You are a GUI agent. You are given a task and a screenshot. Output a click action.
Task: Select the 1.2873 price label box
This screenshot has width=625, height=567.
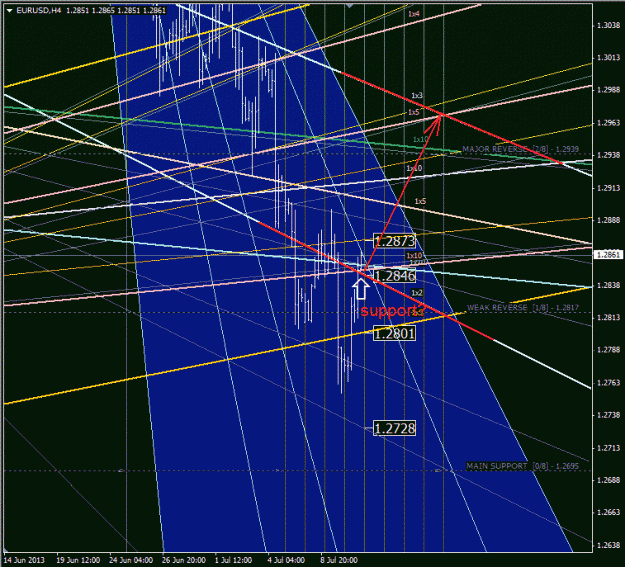pyautogui.click(x=395, y=241)
